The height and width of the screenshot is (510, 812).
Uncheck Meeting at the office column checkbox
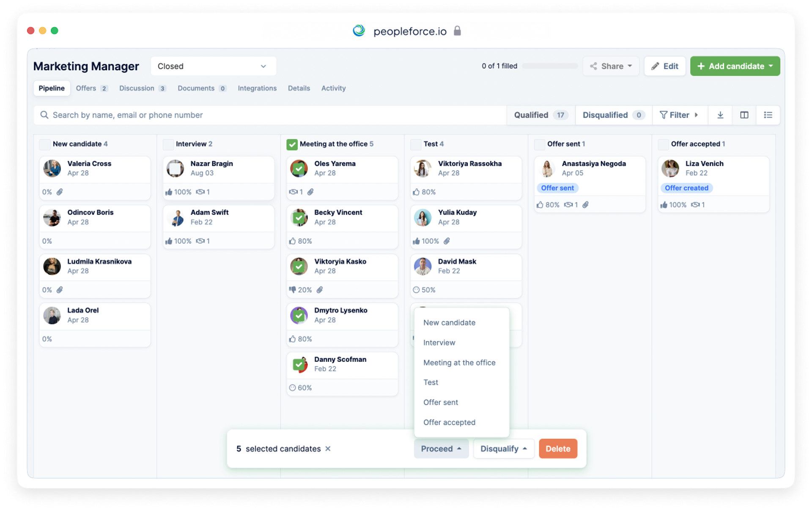tap(292, 144)
